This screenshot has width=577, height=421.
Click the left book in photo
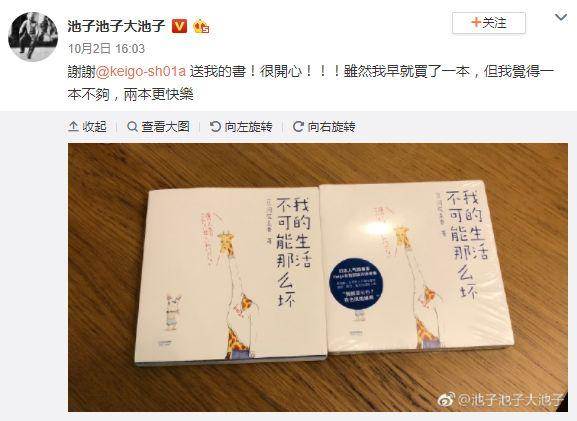pos(230,274)
